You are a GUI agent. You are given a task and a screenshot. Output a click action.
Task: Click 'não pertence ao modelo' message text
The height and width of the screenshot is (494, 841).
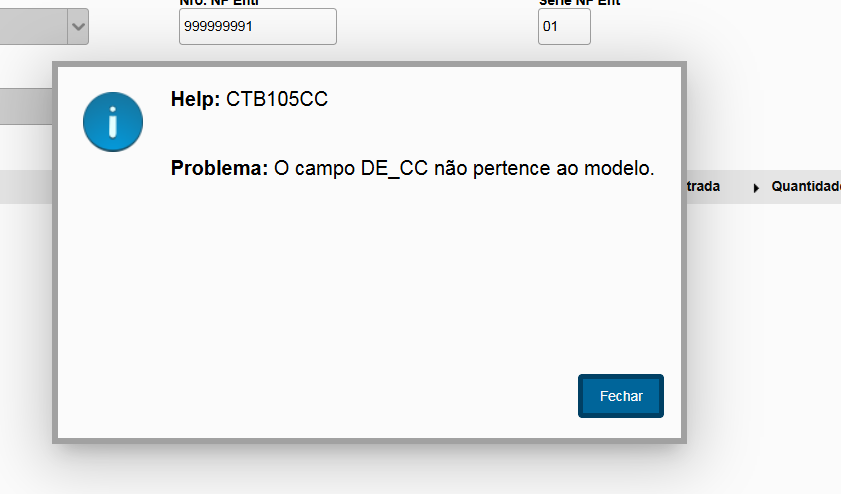[x=544, y=168]
